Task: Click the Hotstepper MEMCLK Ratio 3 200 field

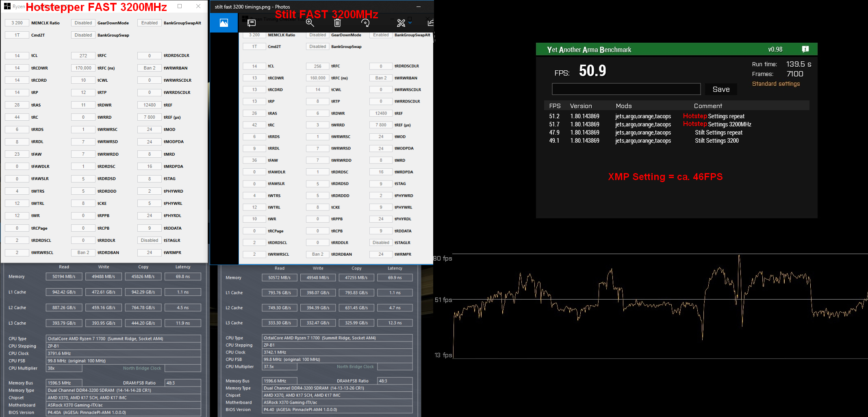Action: pos(17,23)
